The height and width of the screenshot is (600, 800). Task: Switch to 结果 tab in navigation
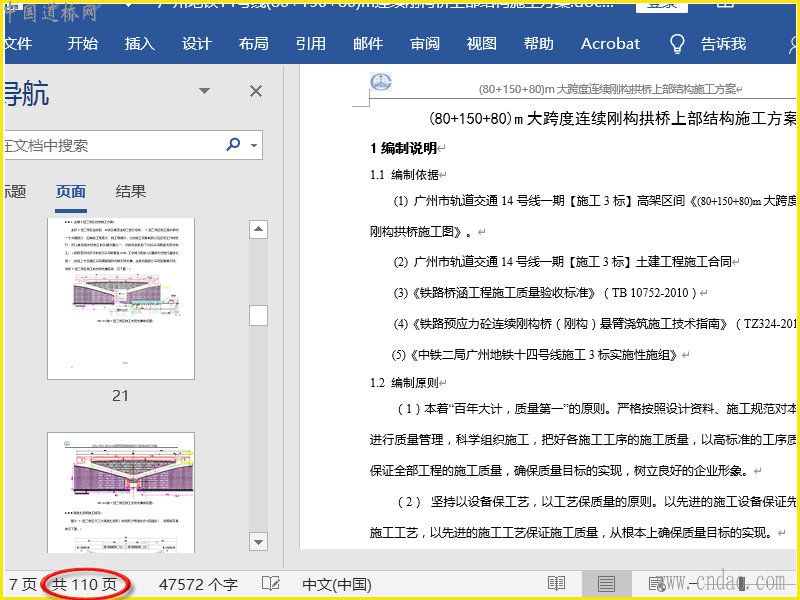[131, 191]
